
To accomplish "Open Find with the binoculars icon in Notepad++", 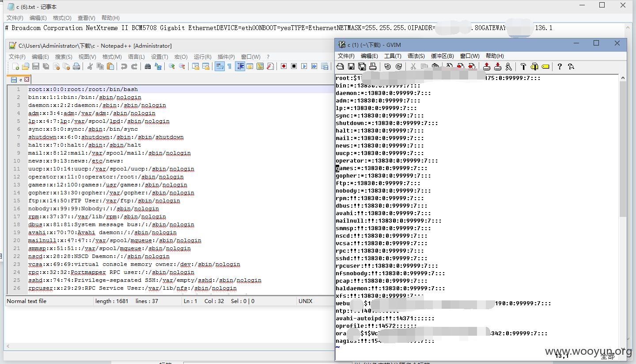I will tap(148, 66).
